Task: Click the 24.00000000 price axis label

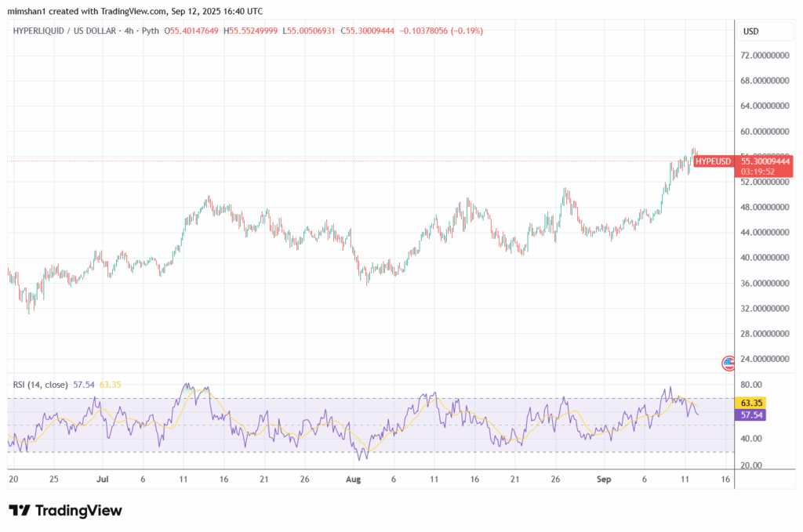Action: [767, 359]
